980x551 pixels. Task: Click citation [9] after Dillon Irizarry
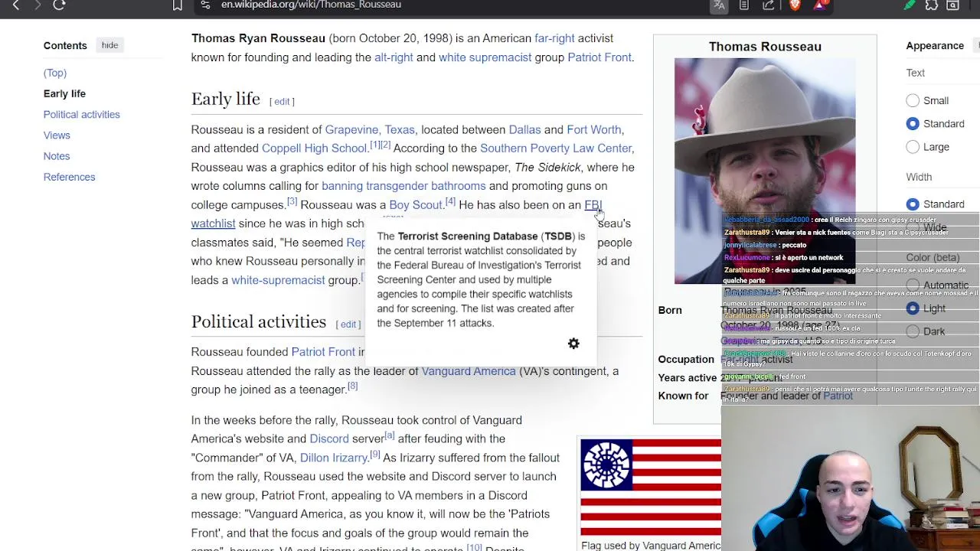374,455
